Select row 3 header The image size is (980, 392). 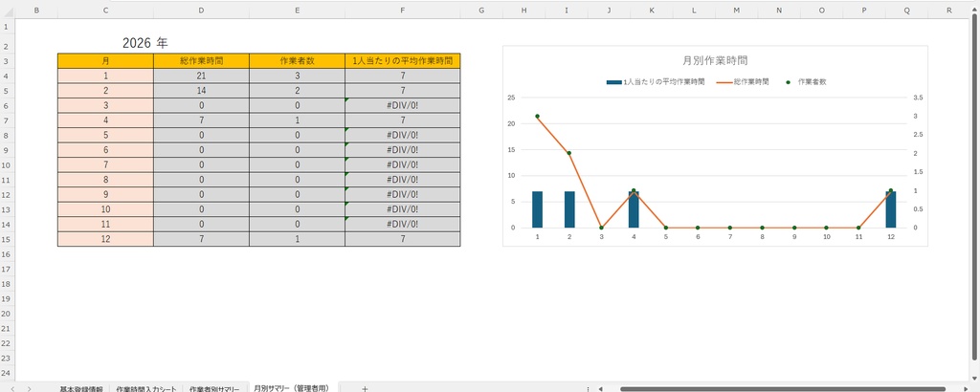(x=7, y=60)
